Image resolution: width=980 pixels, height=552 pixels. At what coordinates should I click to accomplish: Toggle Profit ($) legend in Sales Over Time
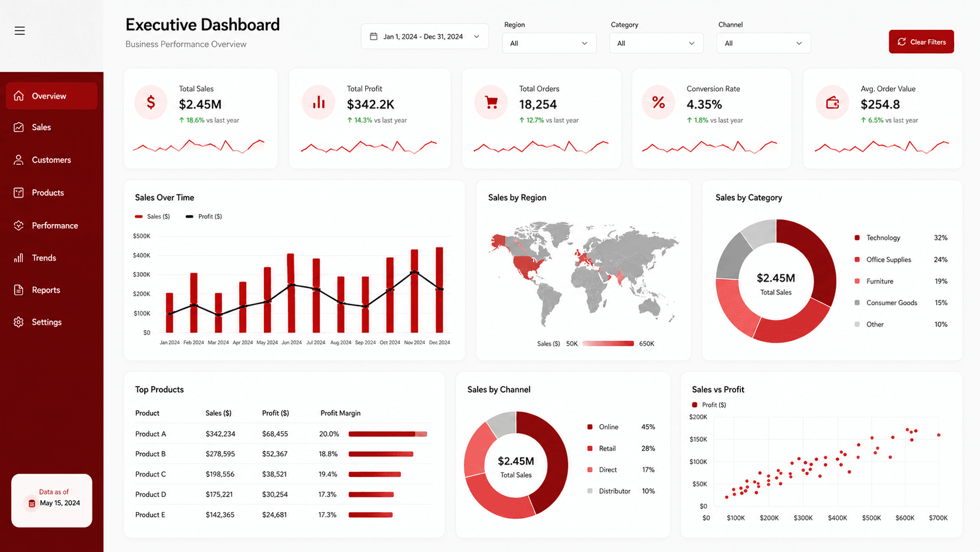tap(204, 216)
